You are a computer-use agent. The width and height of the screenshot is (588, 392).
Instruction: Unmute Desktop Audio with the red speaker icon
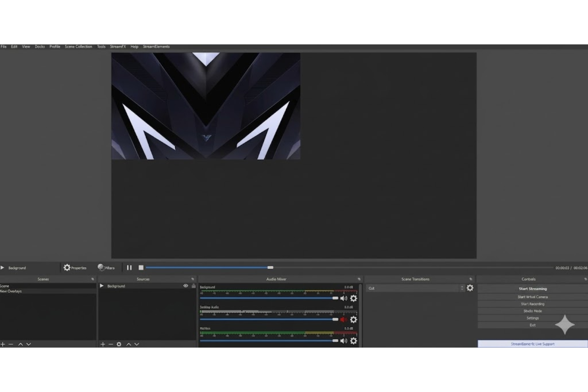(343, 319)
